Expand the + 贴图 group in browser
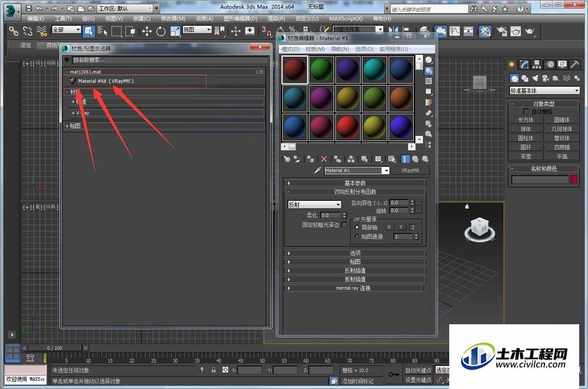This screenshot has width=588, height=389. tap(164, 126)
